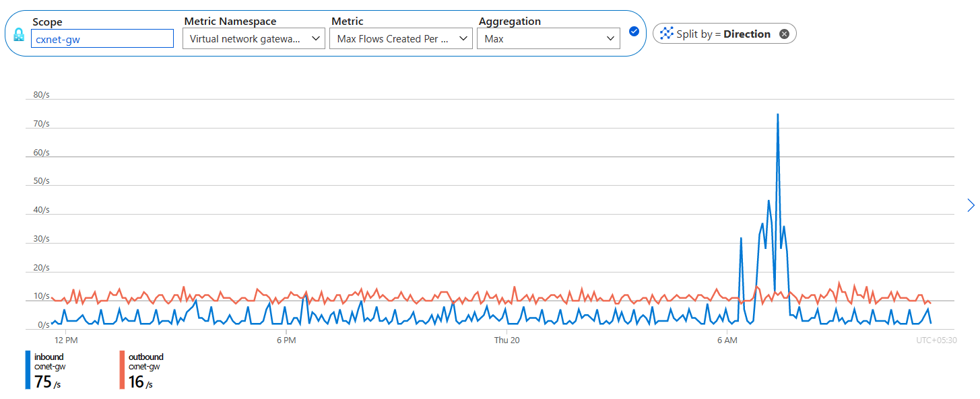Viewport: 980px width, 399px height.
Task: Select the Split by = Direction pill
Action: [724, 33]
